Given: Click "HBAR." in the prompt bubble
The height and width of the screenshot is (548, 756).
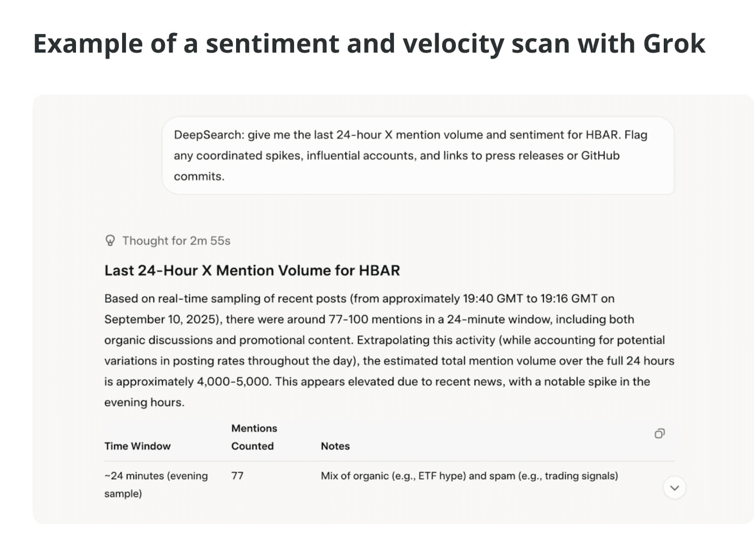Looking at the screenshot, I should (603, 135).
